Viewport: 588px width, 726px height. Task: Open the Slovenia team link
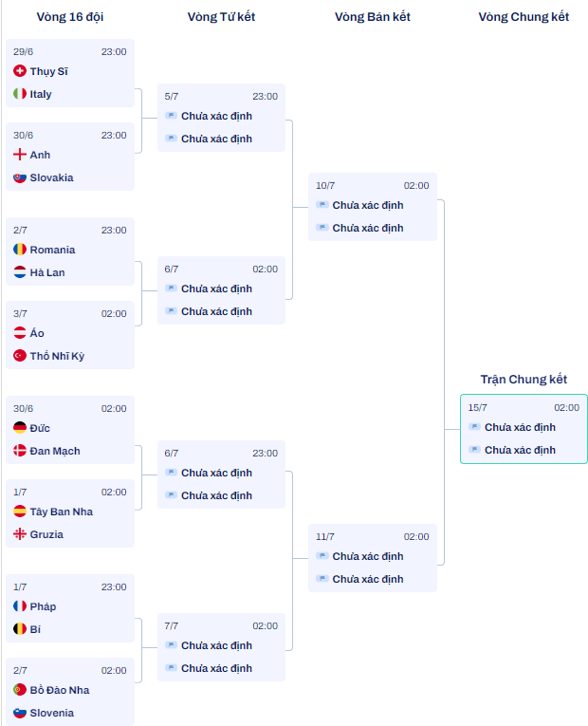point(52,713)
